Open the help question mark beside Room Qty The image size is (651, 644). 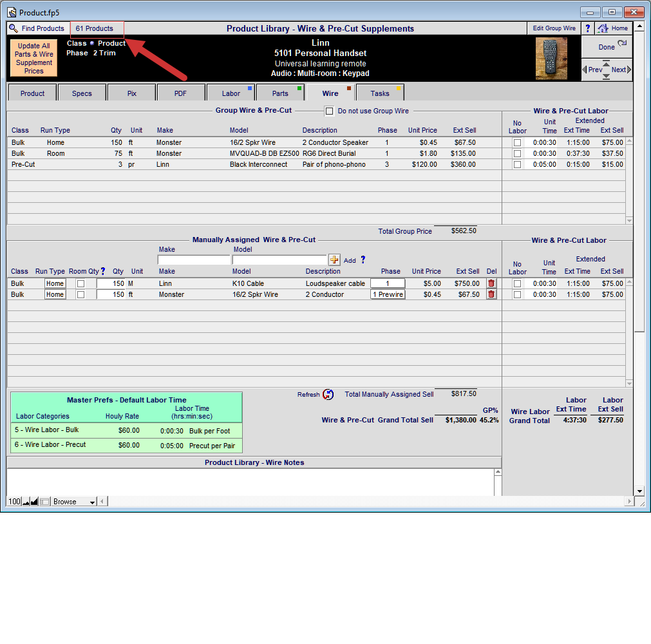[103, 271]
